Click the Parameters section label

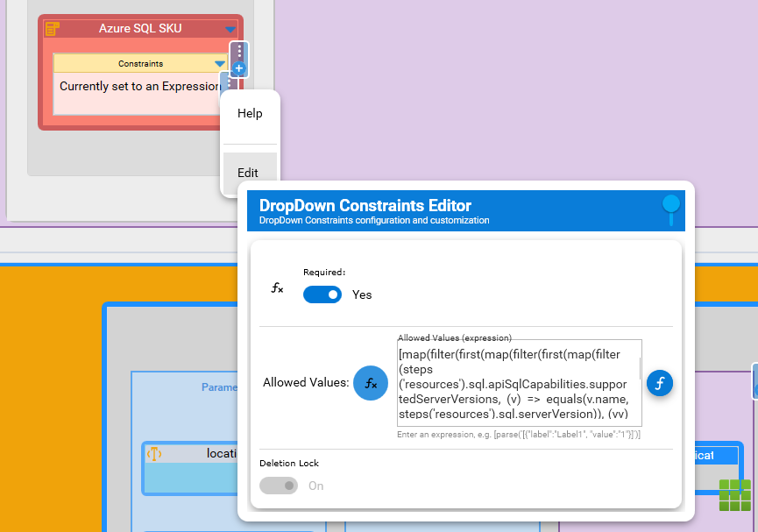[x=219, y=387]
